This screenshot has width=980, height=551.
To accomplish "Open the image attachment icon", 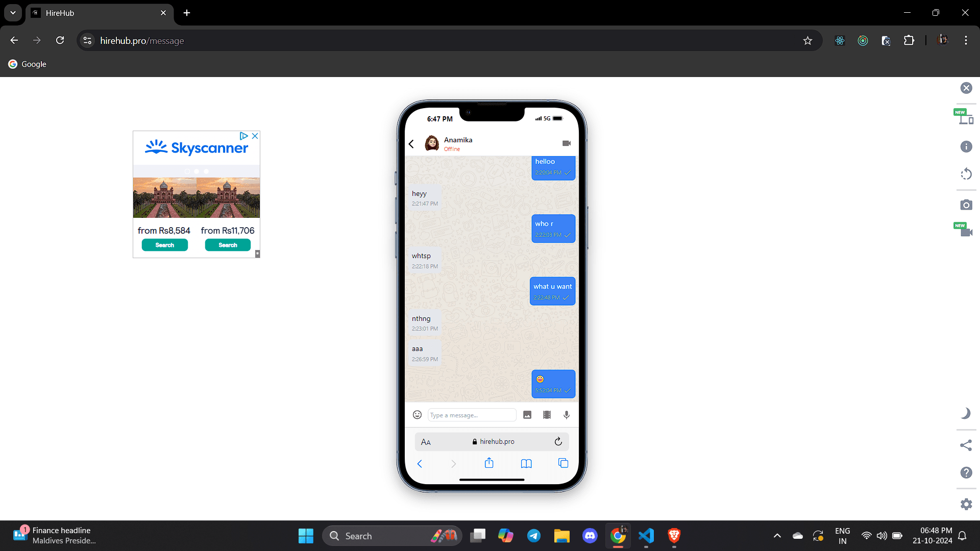I will point(528,414).
